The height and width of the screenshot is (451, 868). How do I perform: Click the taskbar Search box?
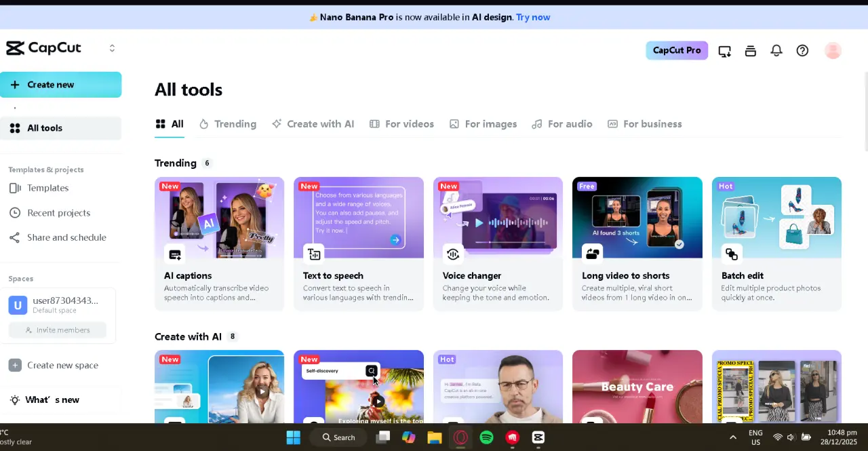point(339,437)
